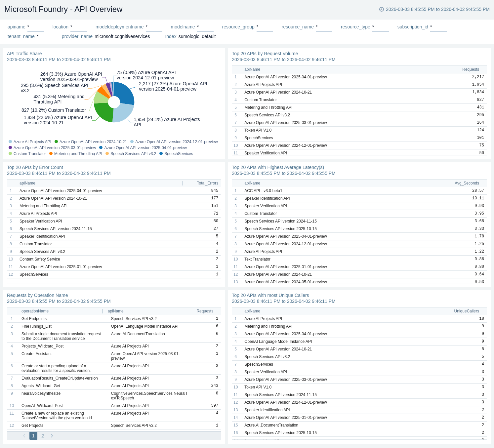Select page 1 in the pagination bar
Viewport: 494px width, 448px height.
[x=33, y=436]
